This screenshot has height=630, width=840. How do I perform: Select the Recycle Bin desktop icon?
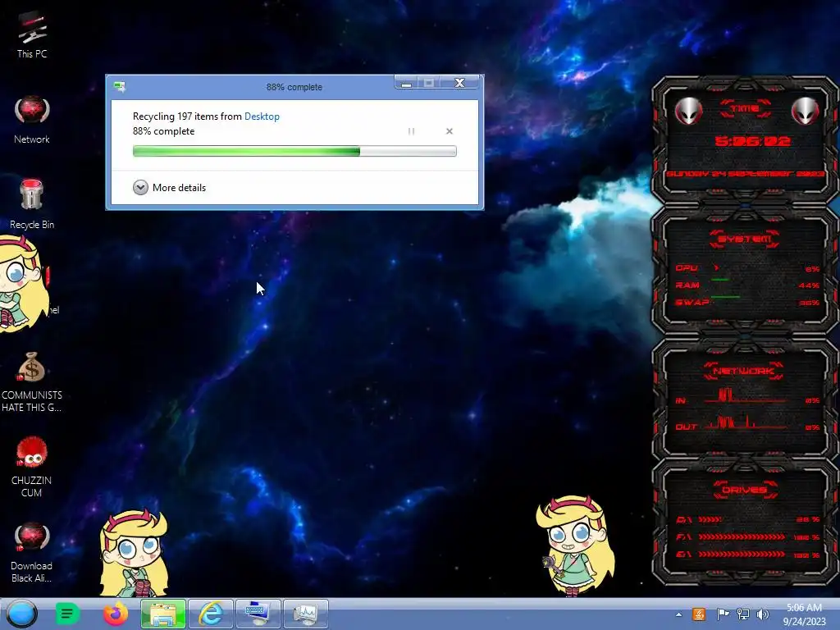(x=32, y=203)
